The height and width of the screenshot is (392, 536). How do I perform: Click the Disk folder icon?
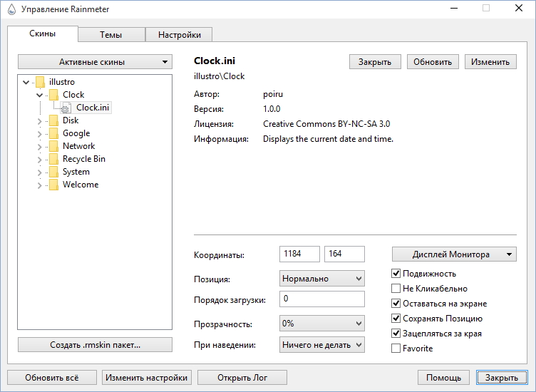[x=53, y=120]
